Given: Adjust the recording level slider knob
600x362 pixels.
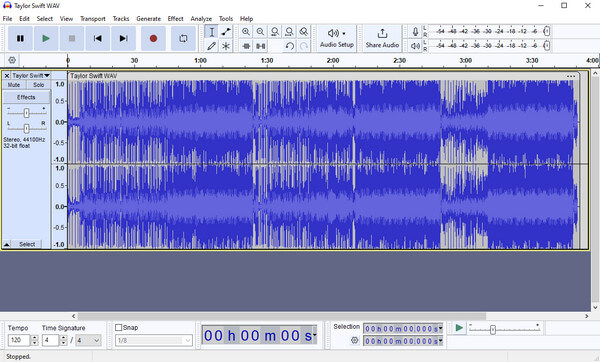Looking at the screenshot, I should point(547,31).
